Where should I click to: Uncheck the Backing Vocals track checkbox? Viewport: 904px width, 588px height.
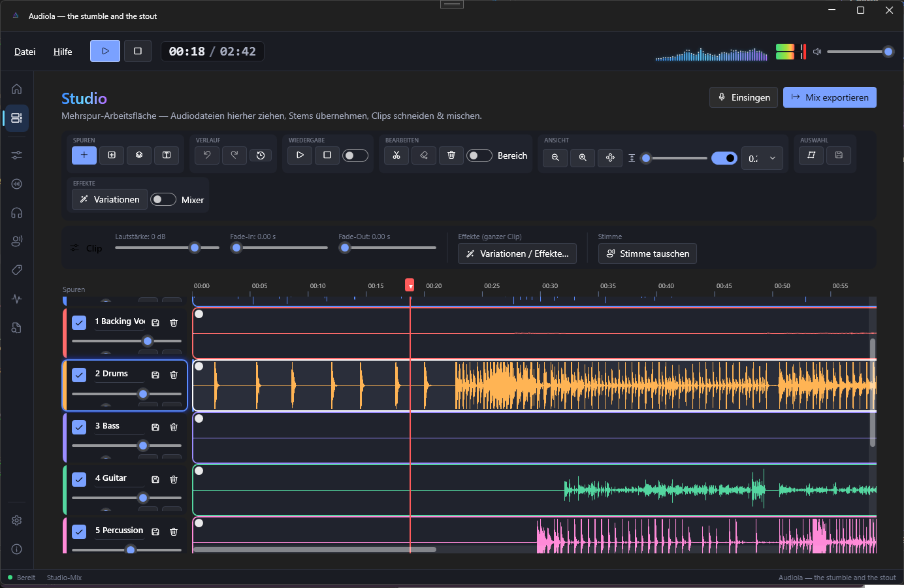pos(79,323)
